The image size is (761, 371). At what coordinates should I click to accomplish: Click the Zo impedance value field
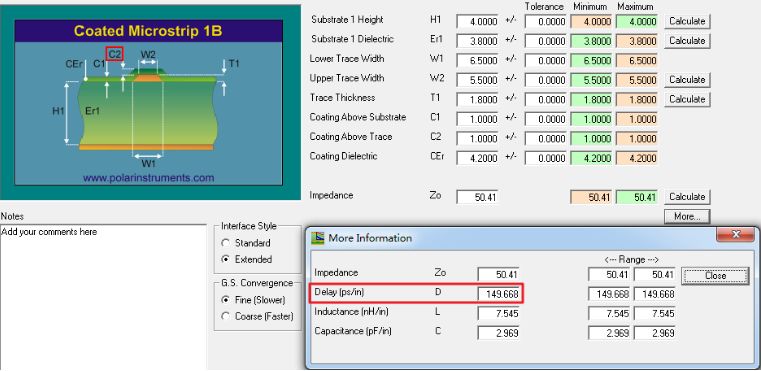coord(478,197)
